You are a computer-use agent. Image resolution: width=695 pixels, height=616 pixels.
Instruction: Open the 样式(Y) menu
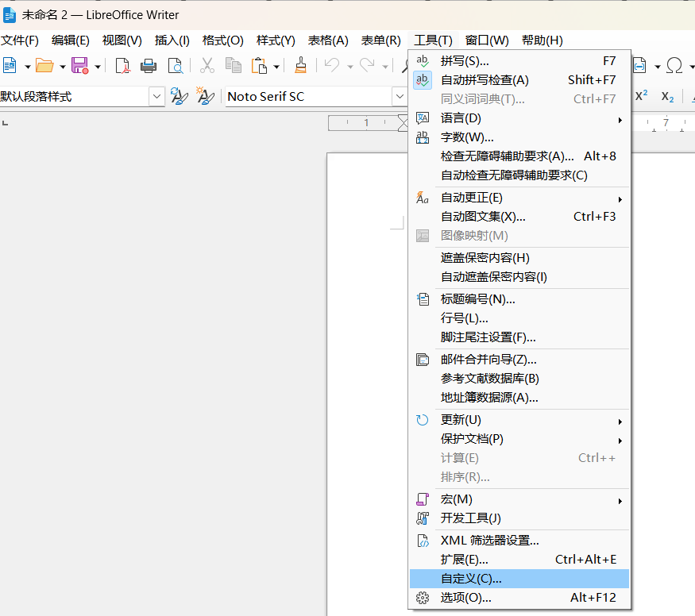click(x=276, y=40)
